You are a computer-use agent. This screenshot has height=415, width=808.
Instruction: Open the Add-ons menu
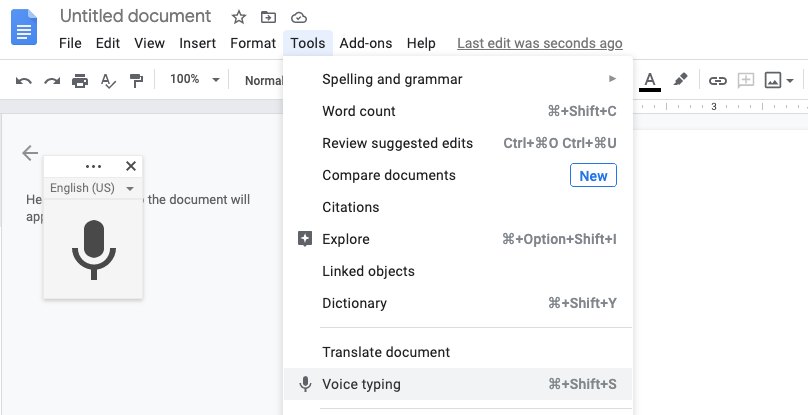pos(366,43)
